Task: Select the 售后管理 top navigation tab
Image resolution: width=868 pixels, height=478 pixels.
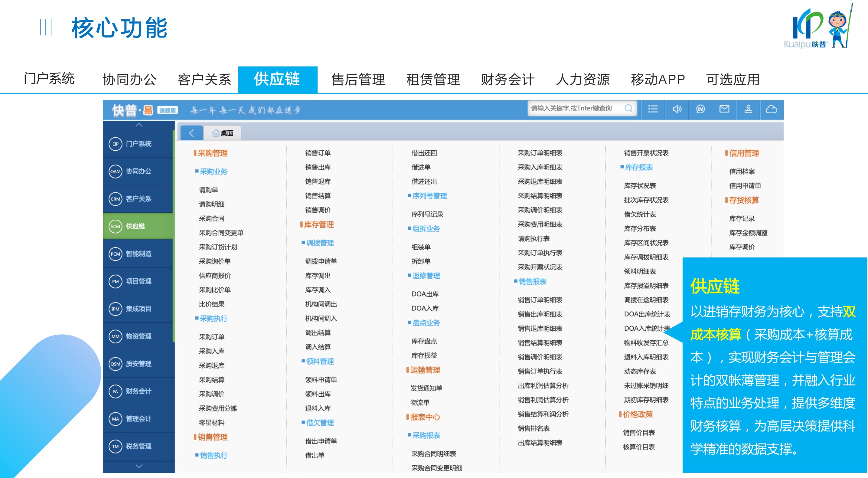Action: (x=358, y=80)
